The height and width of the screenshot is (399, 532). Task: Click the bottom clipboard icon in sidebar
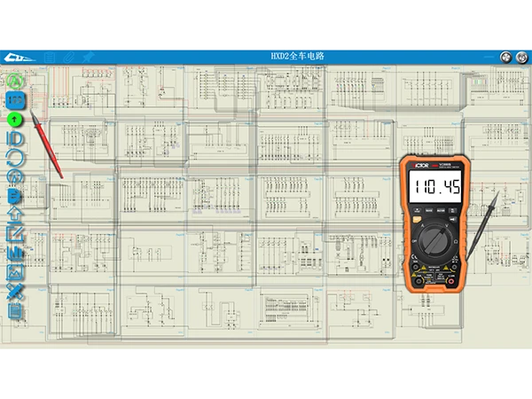tap(15, 310)
